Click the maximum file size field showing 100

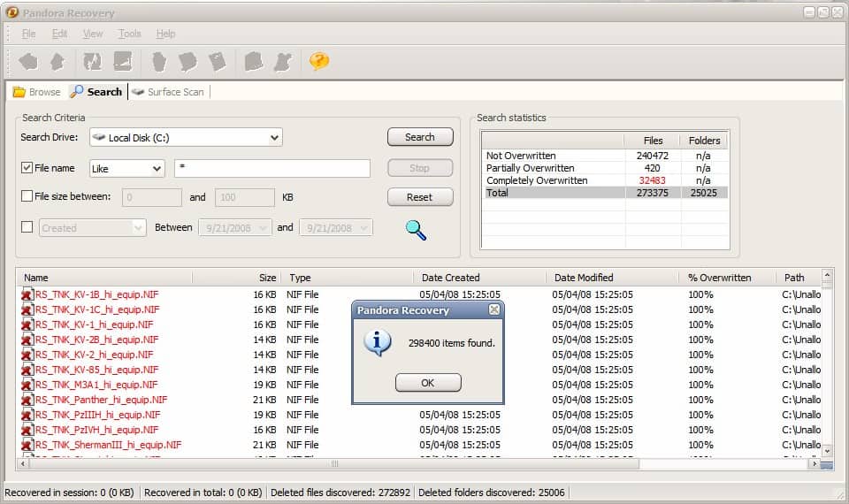245,197
